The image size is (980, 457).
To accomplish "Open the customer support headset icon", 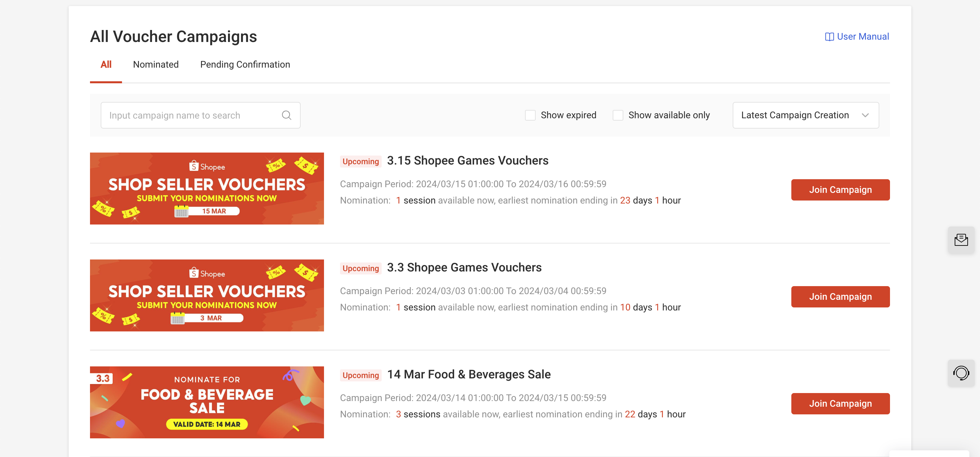I will coord(961,373).
